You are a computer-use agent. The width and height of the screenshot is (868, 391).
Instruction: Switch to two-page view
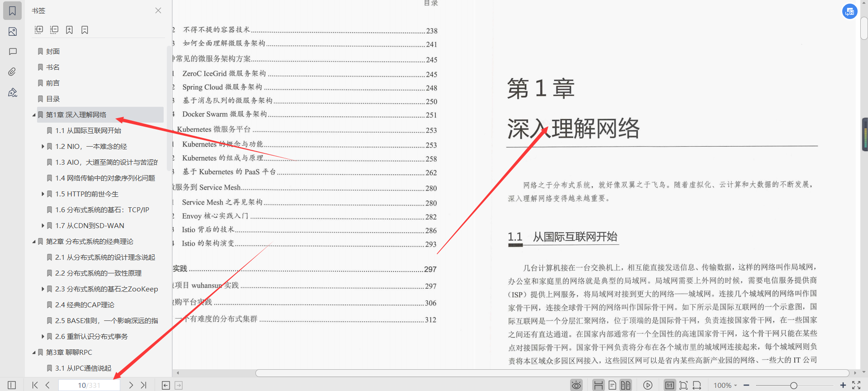pos(626,385)
